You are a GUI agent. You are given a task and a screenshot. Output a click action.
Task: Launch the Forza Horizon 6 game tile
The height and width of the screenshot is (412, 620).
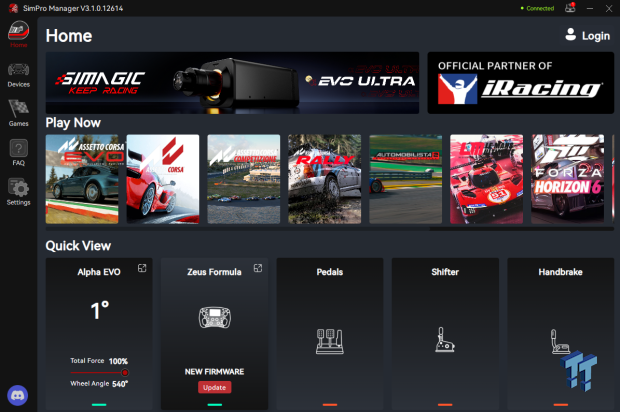click(x=567, y=179)
